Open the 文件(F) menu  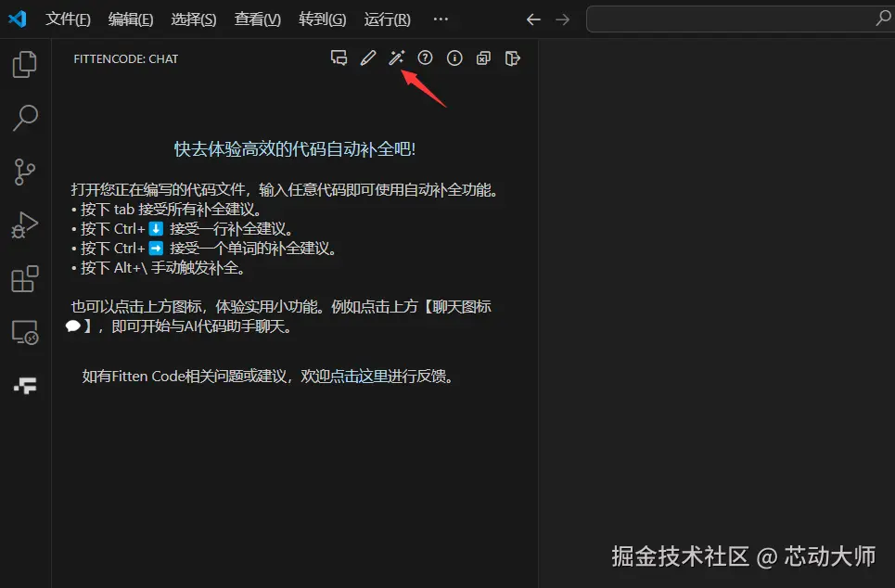click(68, 19)
